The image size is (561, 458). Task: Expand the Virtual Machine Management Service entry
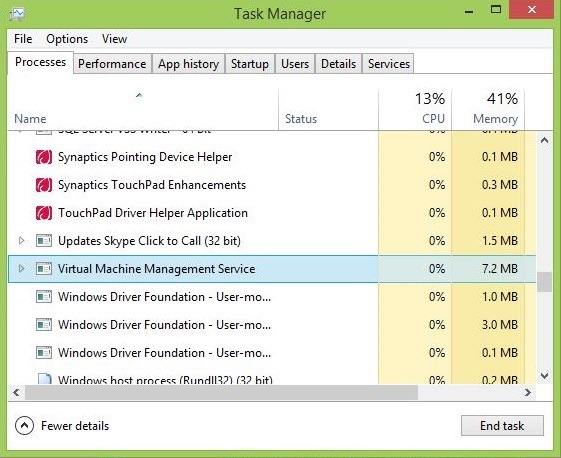pyautogui.click(x=21, y=269)
